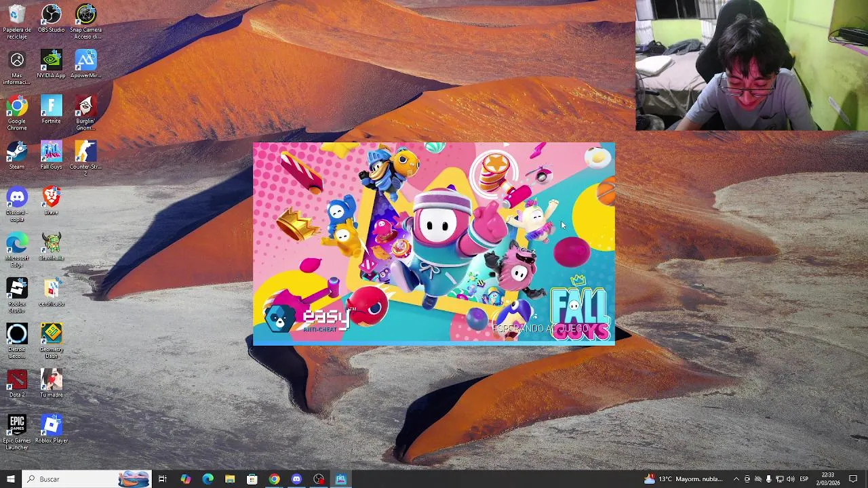
Task: Select the Tu madre desktop icon
Action: tap(51, 384)
